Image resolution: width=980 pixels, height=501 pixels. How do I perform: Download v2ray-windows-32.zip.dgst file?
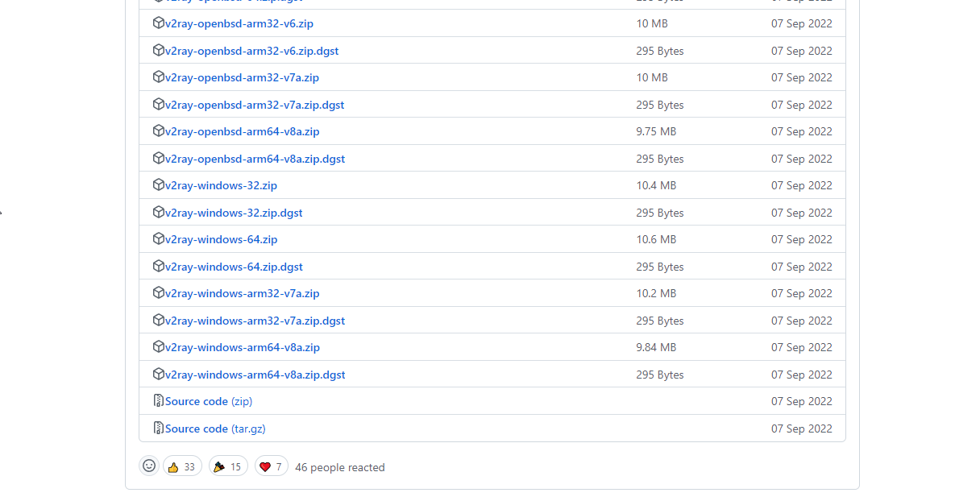coord(234,213)
